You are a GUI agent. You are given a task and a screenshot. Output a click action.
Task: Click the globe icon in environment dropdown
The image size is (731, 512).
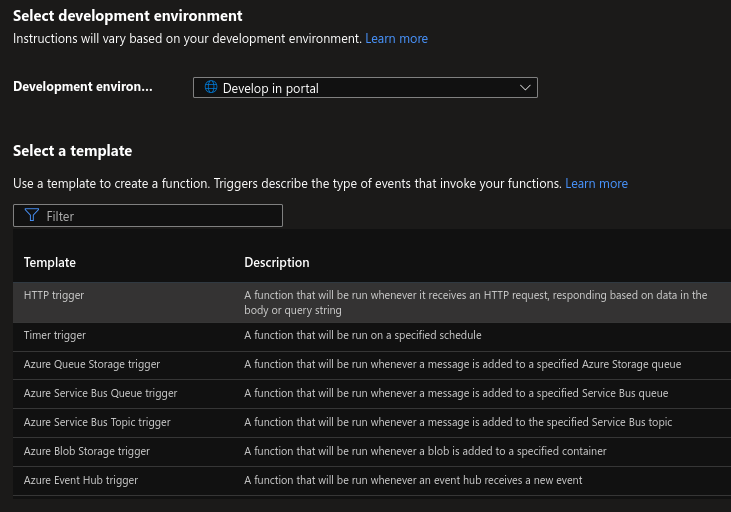coord(211,88)
